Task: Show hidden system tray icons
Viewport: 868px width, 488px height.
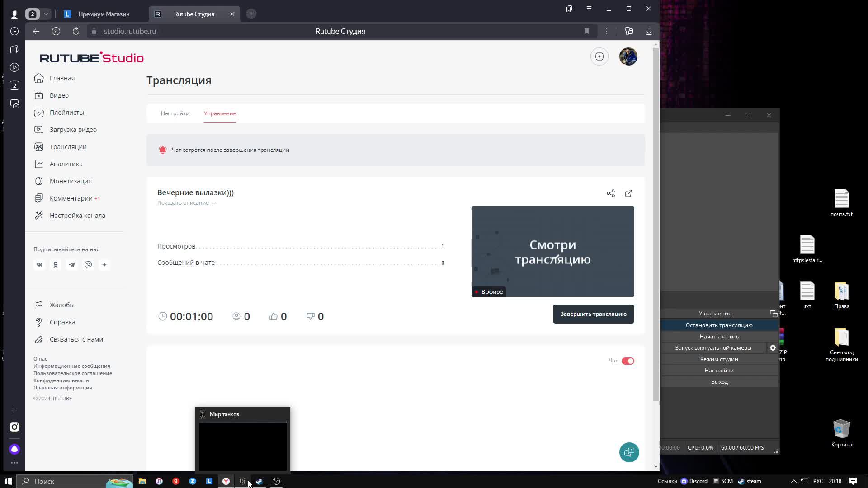Action: tap(793, 481)
